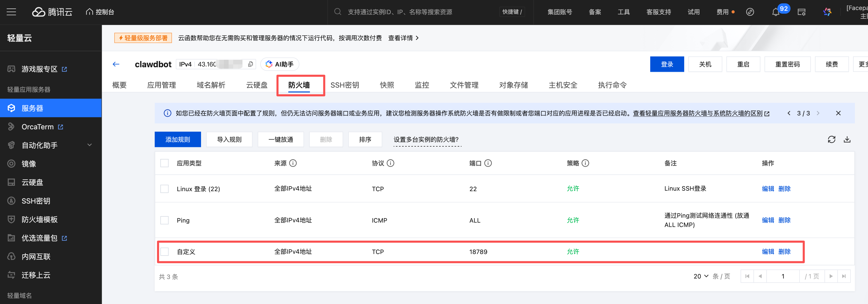868x304 pixels.
Task: Click the hamburger menu icon
Action: click(x=12, y=12)
